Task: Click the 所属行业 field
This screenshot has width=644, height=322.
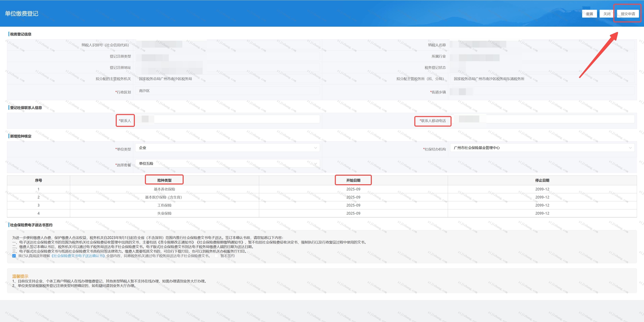Action: pyautogui.click(x=542, y=56)
